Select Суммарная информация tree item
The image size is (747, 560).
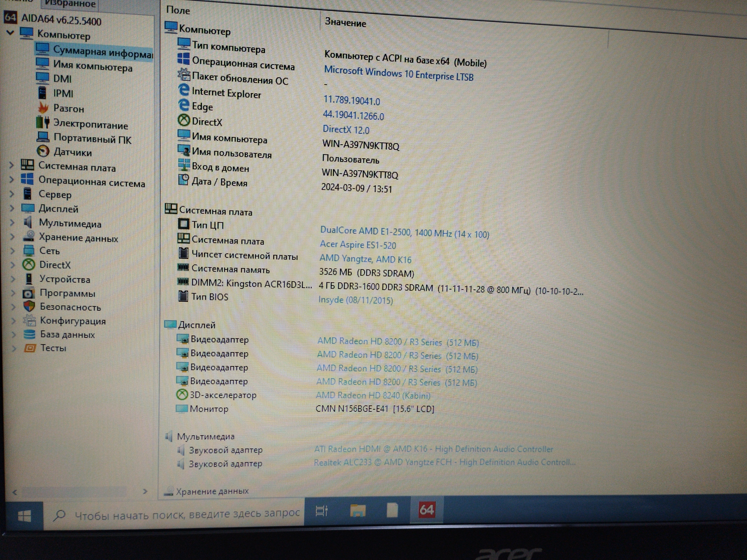click(94, 51)
